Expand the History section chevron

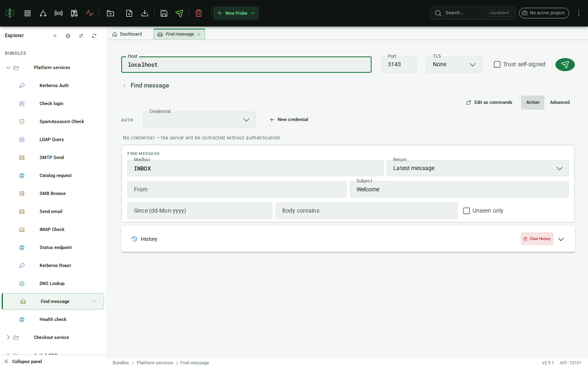tap(561, 239)
